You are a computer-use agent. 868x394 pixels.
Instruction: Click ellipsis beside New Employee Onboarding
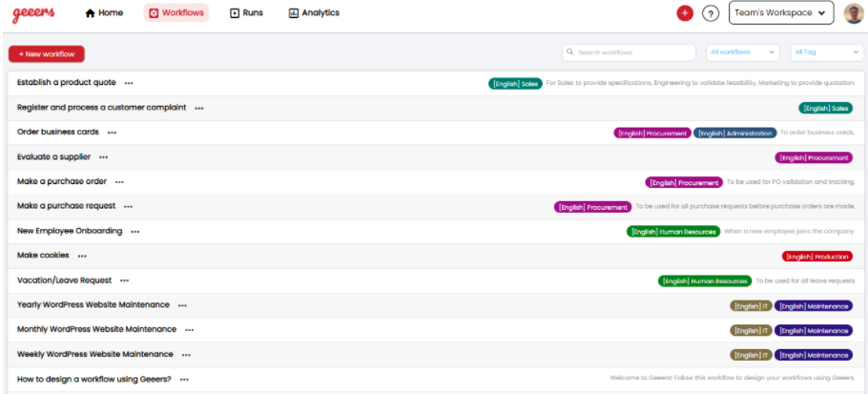[x=135, y=232]
